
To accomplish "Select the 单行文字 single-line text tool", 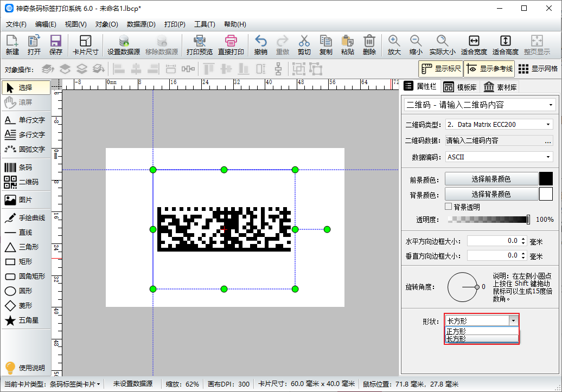I will point(25,120).
